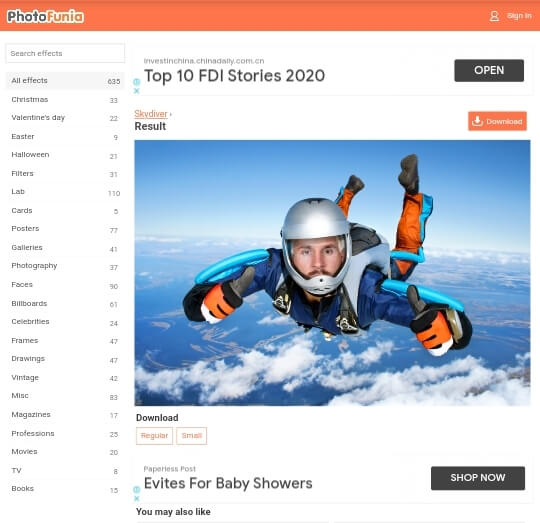Select the Small download size

point(191,436)
